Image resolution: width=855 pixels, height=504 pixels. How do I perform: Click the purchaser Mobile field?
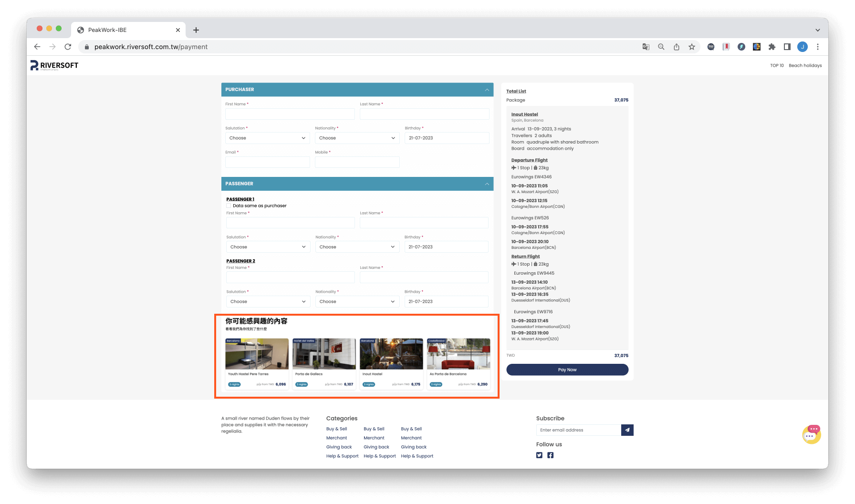[x=357, y=162]
